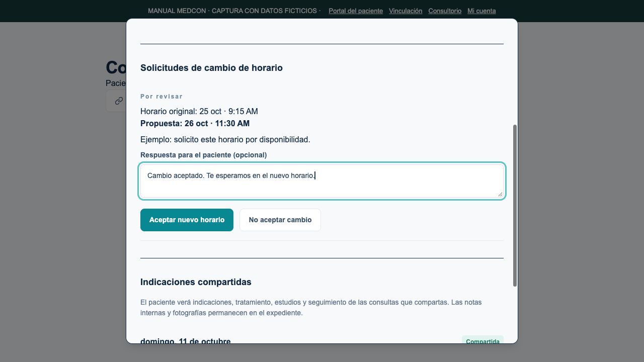Open Vinculación link in top bar

[406, 11]
